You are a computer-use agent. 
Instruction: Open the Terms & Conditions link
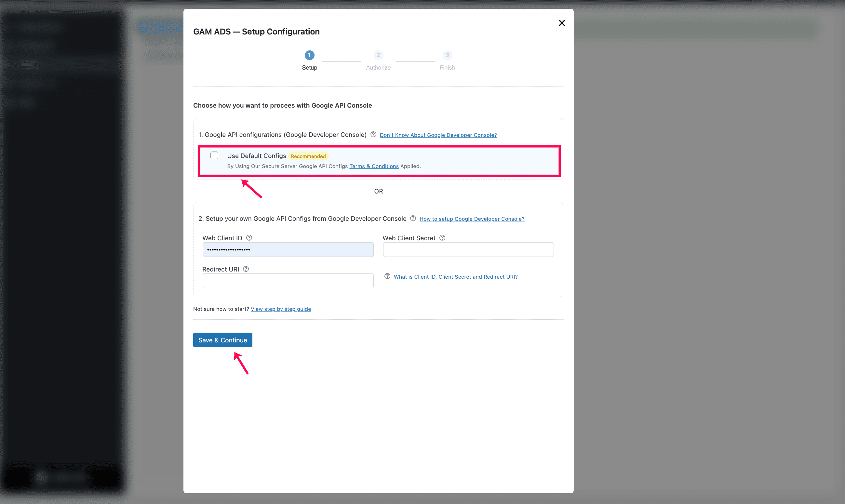point(374,166)
